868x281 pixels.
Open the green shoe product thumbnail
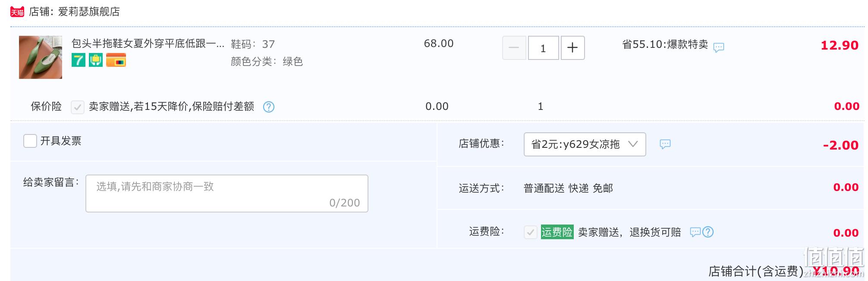tap(41, 57)
